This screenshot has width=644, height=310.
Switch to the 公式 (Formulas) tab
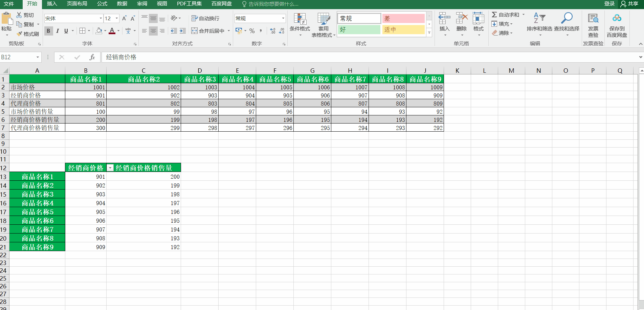102,4
